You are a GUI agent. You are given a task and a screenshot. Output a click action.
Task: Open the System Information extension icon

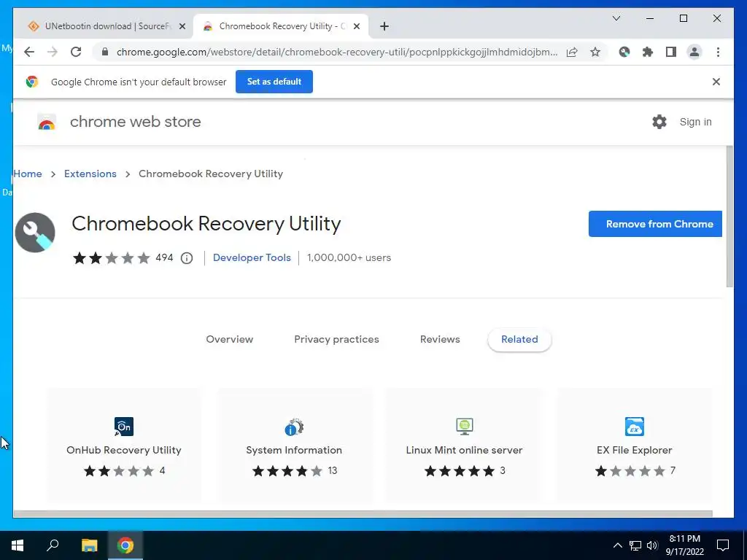(x=294, y=426)
